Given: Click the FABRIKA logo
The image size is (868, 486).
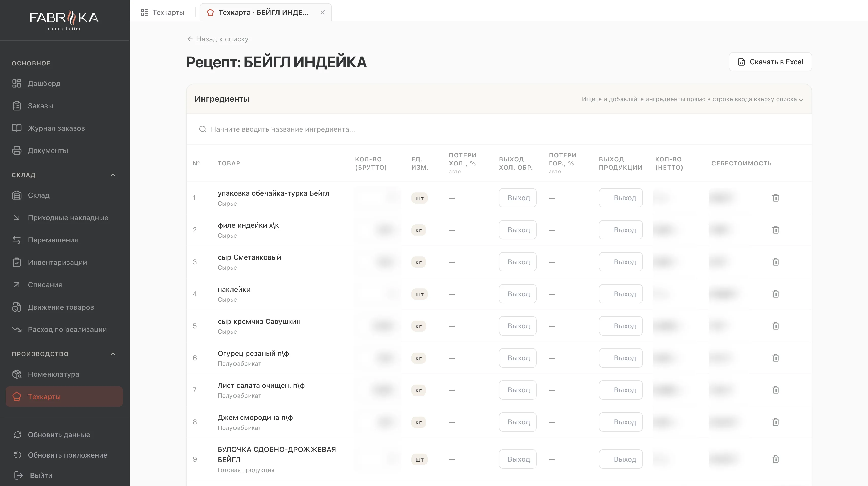Looking at the screenshot, I should 64,20.
